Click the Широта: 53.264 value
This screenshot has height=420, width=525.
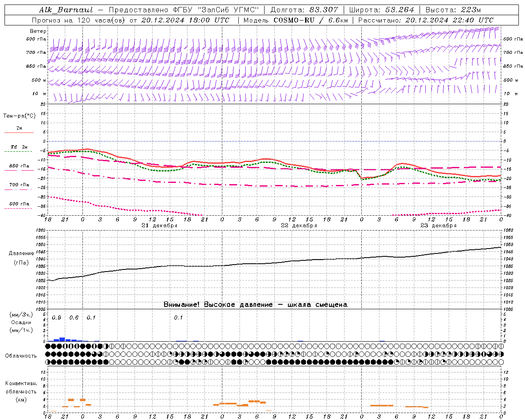point(381,10)
